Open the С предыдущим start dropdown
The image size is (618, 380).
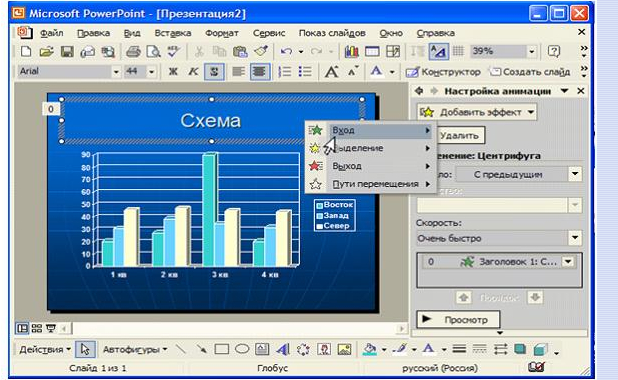[x=575, y=173]
